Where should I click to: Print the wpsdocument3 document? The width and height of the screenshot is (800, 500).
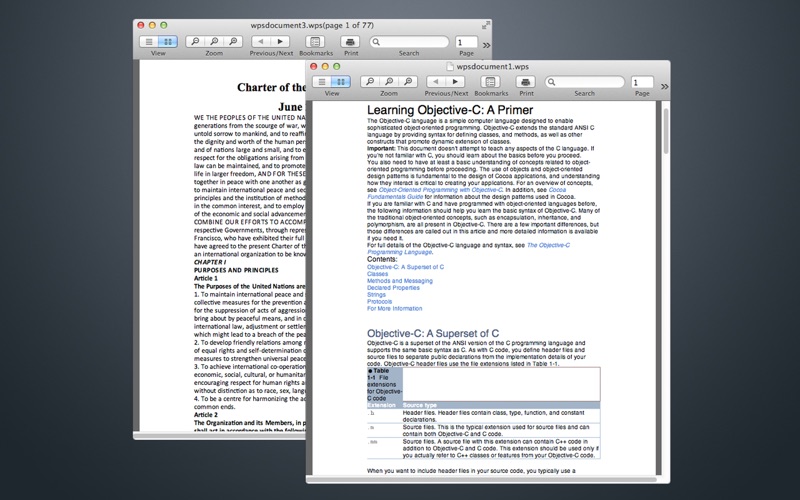pyautogui.click(x=351, y=42)
